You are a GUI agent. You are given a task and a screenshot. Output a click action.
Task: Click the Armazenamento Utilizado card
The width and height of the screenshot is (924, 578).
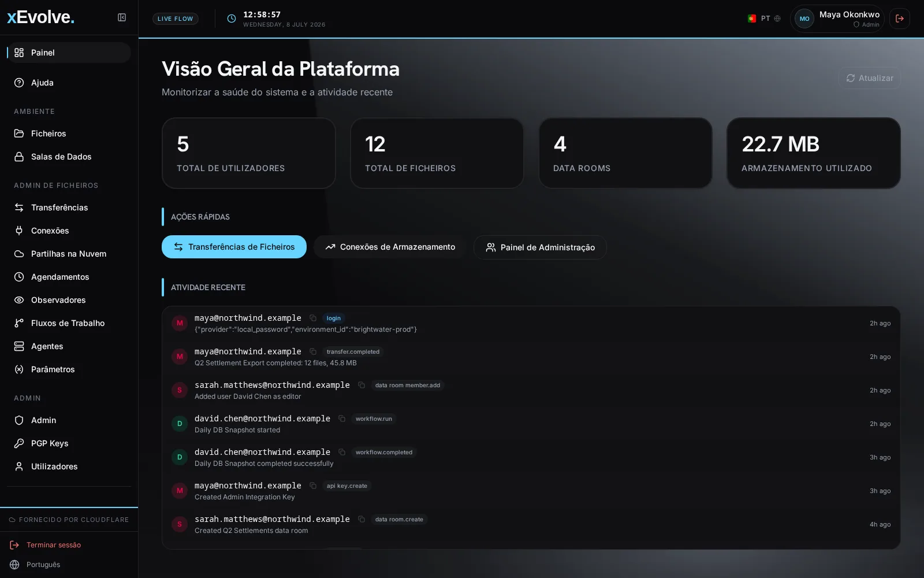coord(814,153)
